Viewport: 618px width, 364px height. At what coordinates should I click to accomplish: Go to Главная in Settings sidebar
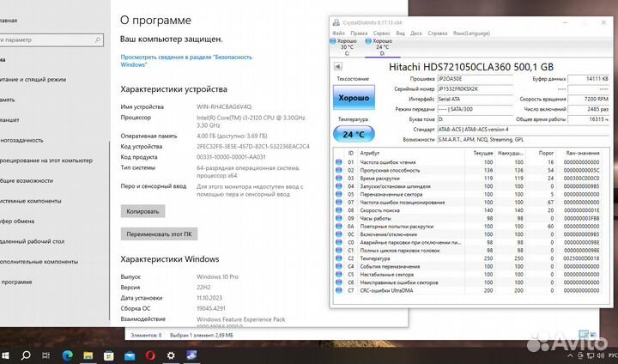(x=9, y=21)
